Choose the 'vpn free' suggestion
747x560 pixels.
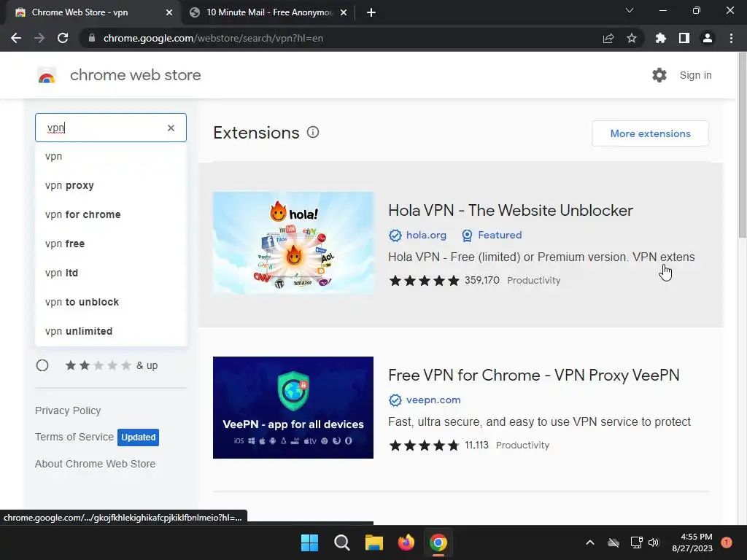point(111,244)
